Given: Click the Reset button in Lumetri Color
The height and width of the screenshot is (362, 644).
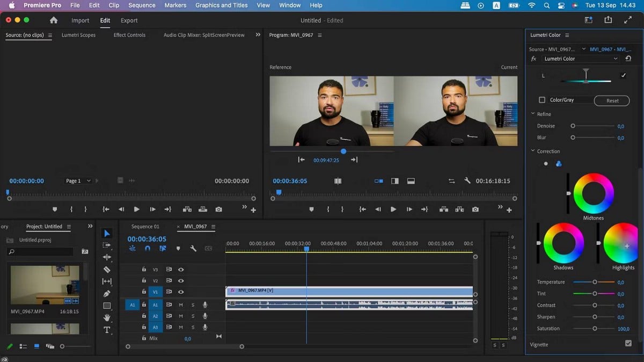Looking at the screenshot, I should tap(611, 100).
